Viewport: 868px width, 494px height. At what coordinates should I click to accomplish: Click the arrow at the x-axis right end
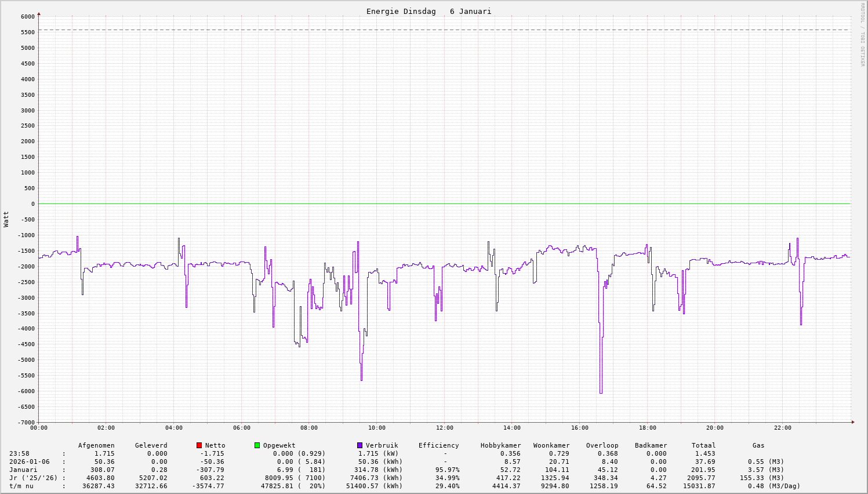pyautogui.click(x=853, y=422)
